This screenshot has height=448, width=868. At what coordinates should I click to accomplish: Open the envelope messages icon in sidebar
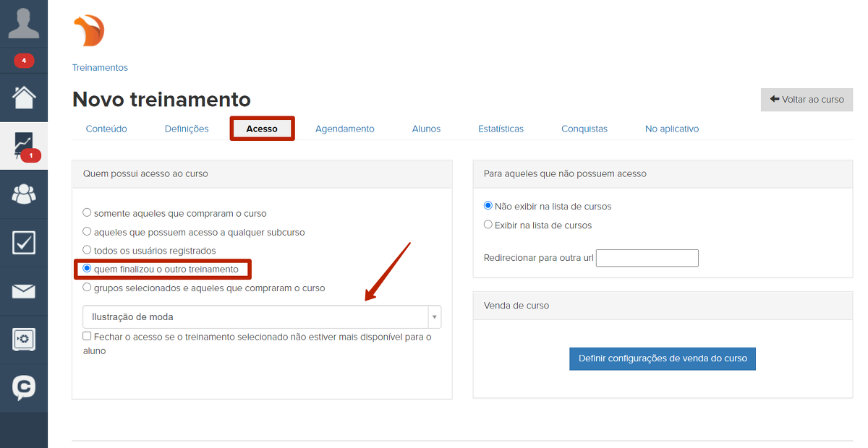pyautogui.click(x=24, y=291)
